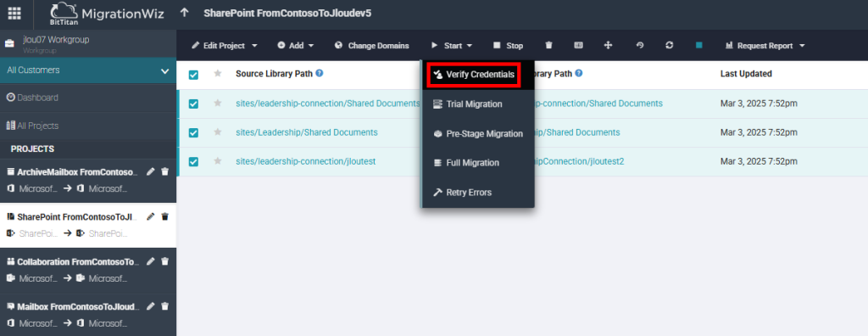868x336 pixels.
Task: Collapse the Start dropdown menu
Action: point(451,46)
